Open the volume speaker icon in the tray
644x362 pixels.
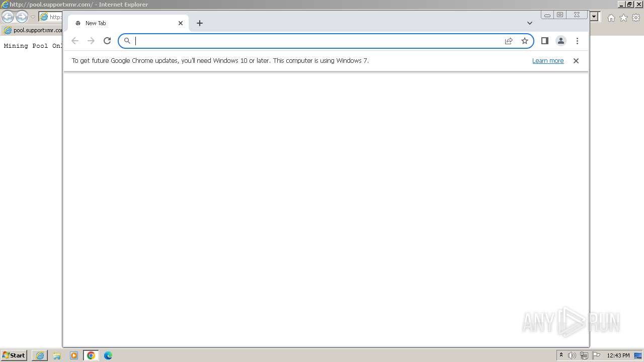coord(572,355)
